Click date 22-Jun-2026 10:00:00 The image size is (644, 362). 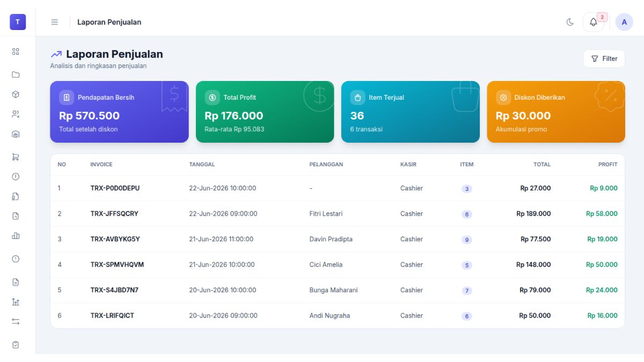222,188
